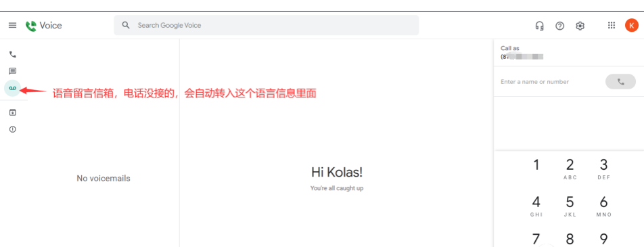Open the settings gear icon
Screen dimensions: 644x247
coord(580,26)
